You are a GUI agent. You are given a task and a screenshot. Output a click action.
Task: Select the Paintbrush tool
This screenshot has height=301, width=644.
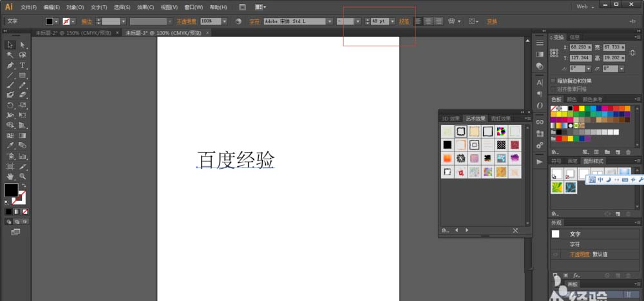click(x=10, y=85)
